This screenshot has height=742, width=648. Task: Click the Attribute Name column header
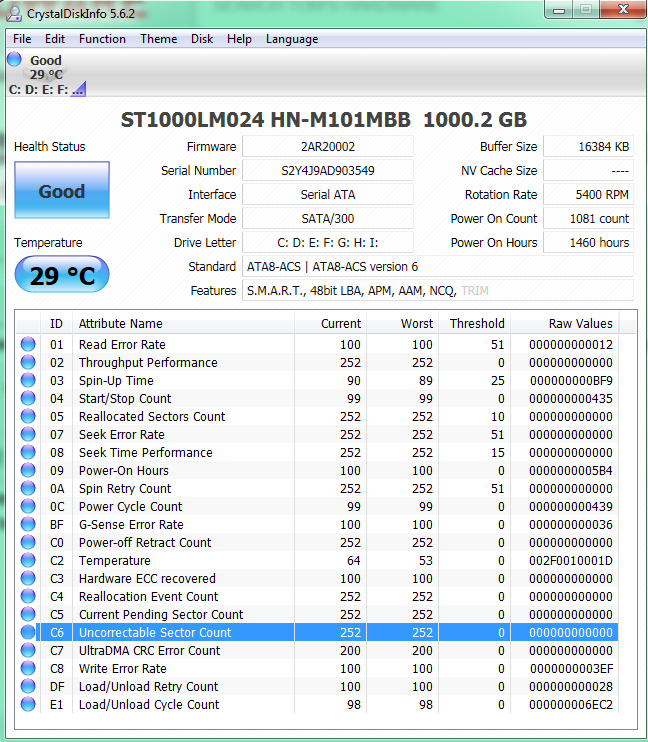click(120, 323)
